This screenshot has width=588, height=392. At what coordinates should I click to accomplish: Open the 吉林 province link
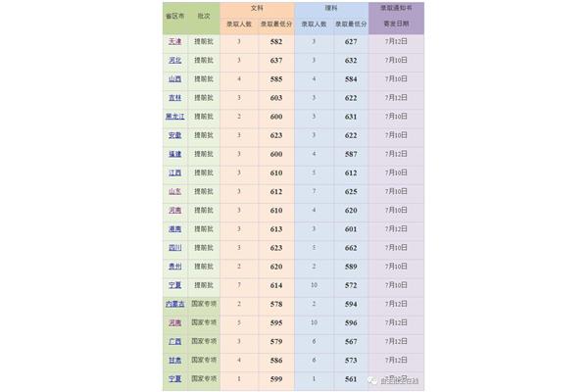pos(174,98)
